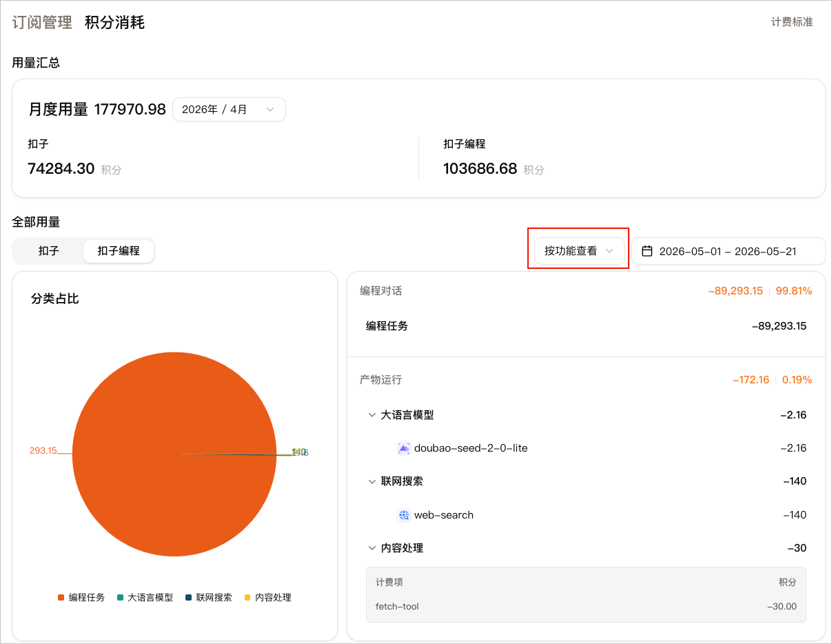
Task: Click the web-search row label
Action: click(444, 515)
